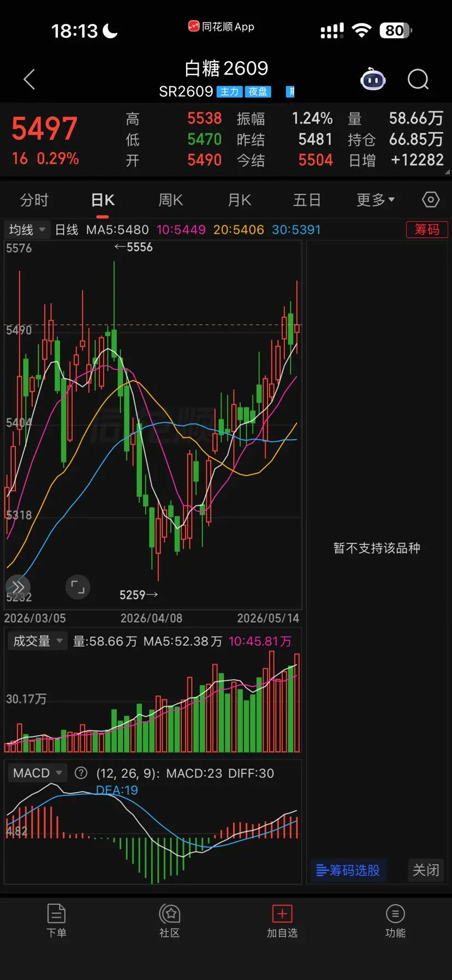Toggle the 筹码 chip distribution button
Image resolution: width=452 pixels, height=980 pixels.
pos(427,229)
